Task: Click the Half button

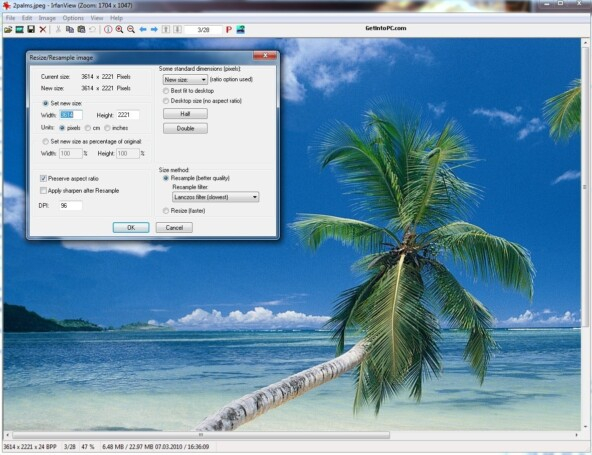Action: point(185,114)
